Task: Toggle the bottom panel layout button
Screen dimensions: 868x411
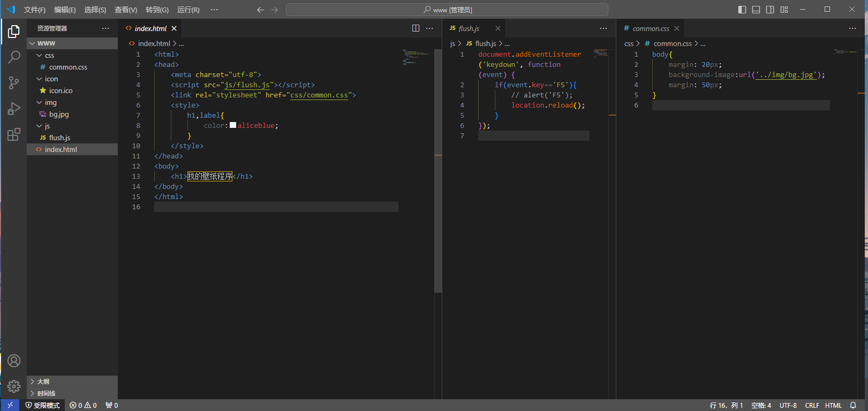Action: coord(756,10)
